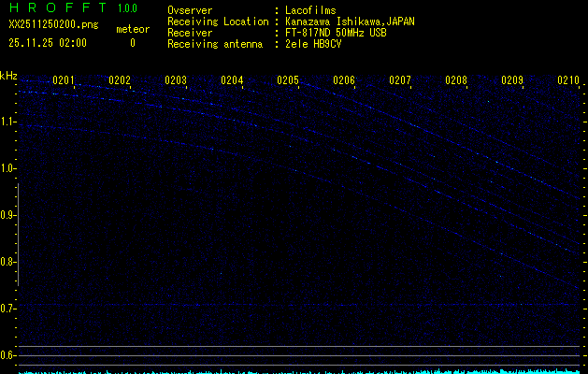Select the 1.1 kHz frequency label

[8, 122]
